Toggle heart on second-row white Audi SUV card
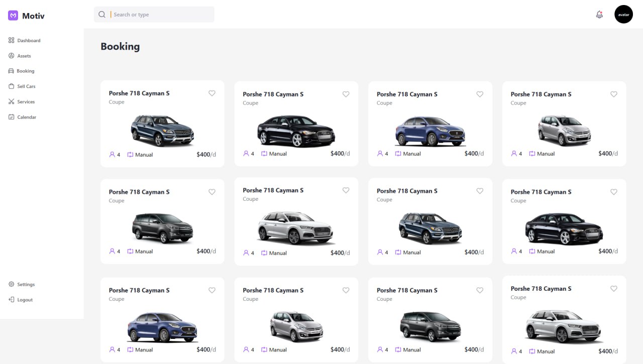The image size is (643, 364). click(346, 190)
